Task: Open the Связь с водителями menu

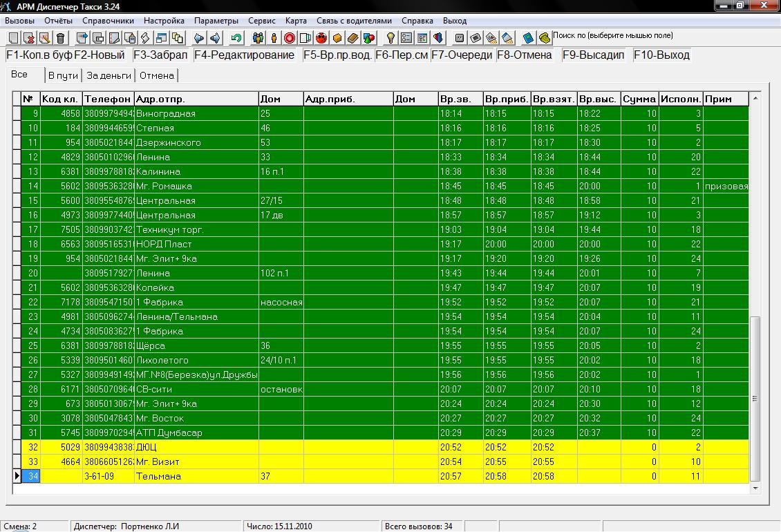Action: (x=354, y=21)
